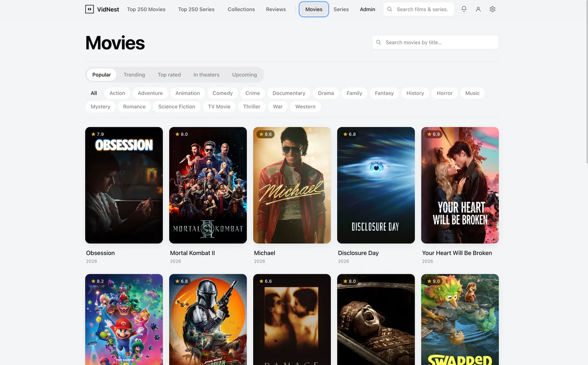This screenshot has width=588, height=365.
Task: Open the Reviews page
Action: pos(276,9)
